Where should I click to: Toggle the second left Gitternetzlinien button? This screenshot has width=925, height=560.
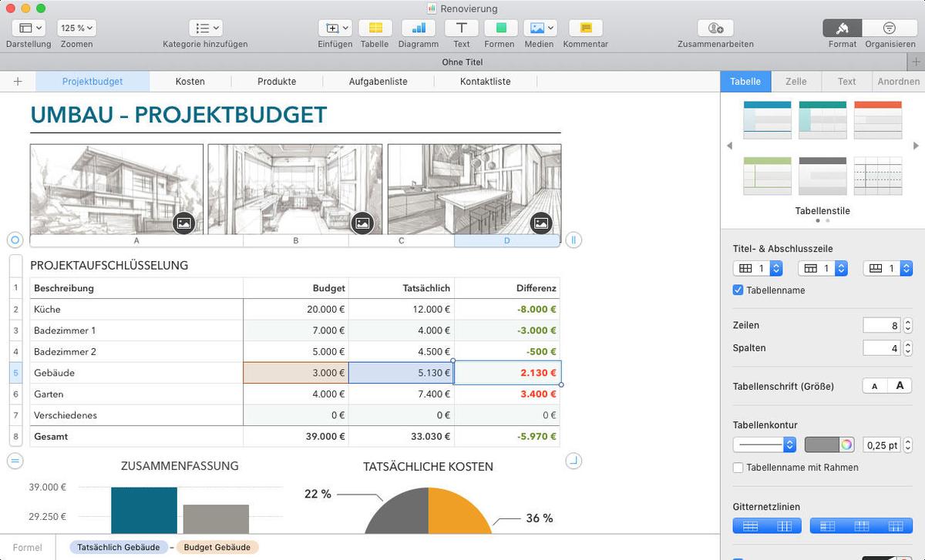click(785, 526)
